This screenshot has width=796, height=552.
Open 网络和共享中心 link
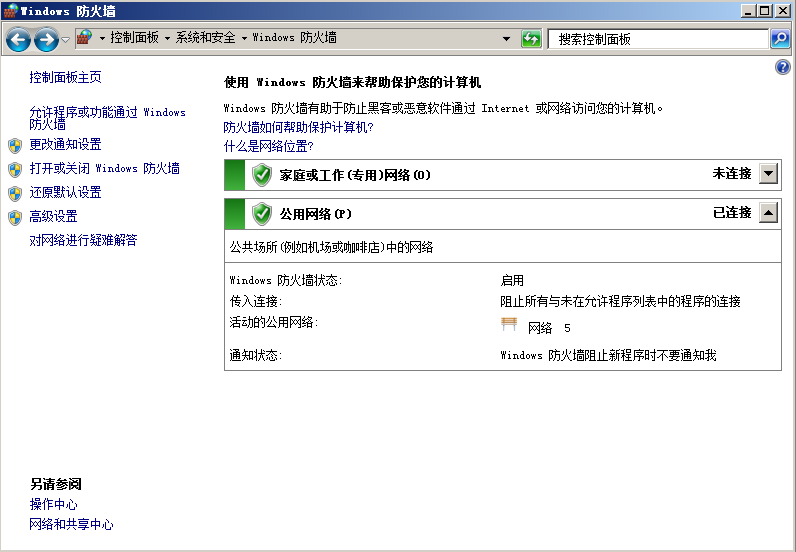click(71, 524)
